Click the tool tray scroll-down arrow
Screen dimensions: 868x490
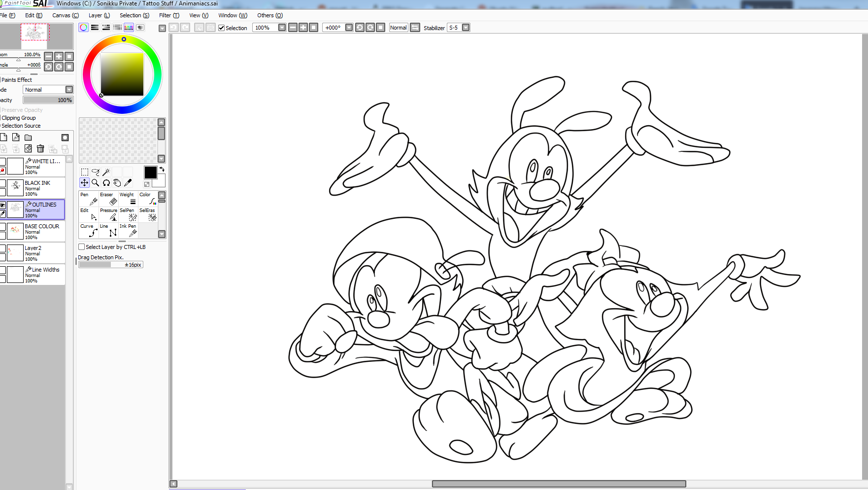pyautogui.click(x=162, y=234)
